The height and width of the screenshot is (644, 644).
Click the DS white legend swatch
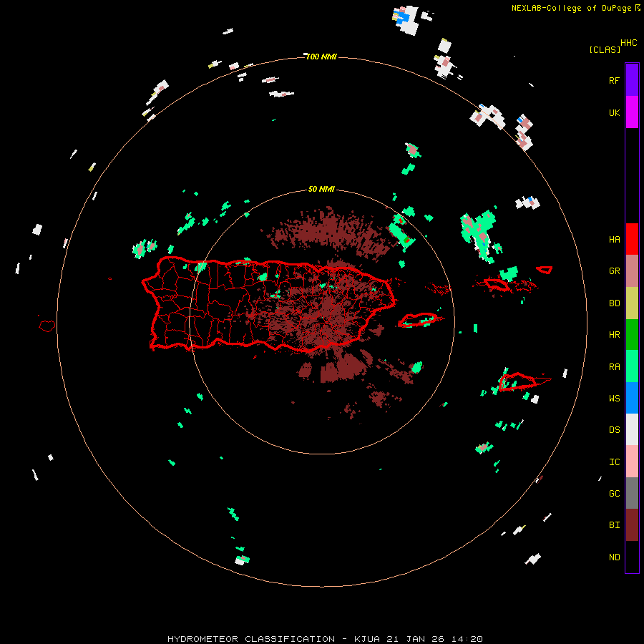632,429
